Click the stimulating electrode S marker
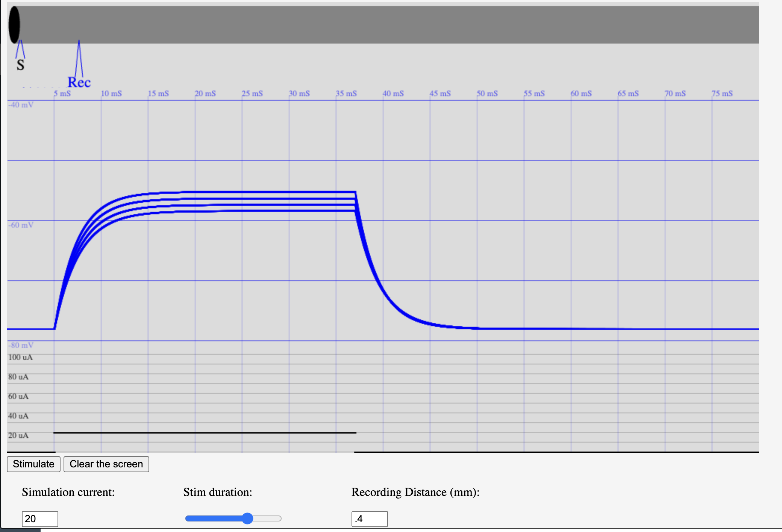782x532 pixels. [20, 64]
